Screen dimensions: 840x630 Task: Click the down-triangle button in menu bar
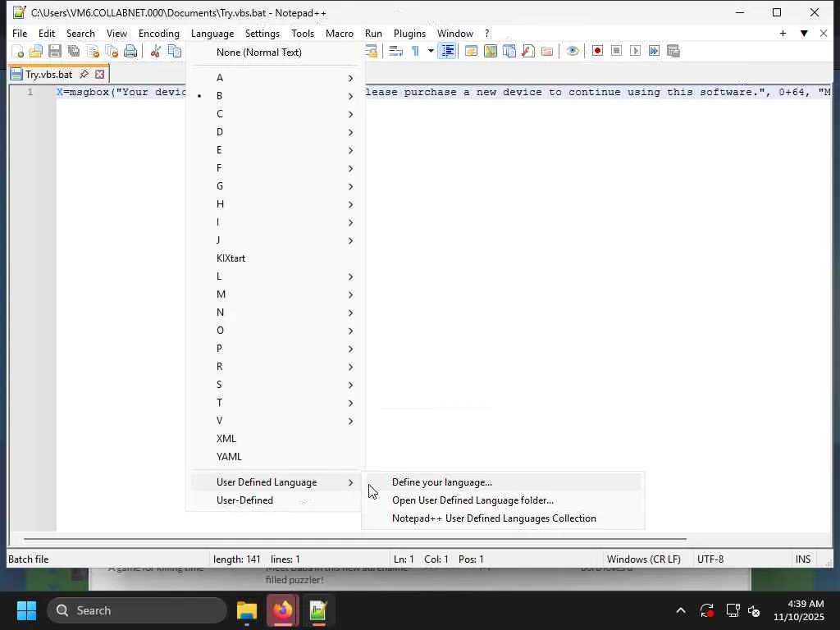(x=804, y=33)
